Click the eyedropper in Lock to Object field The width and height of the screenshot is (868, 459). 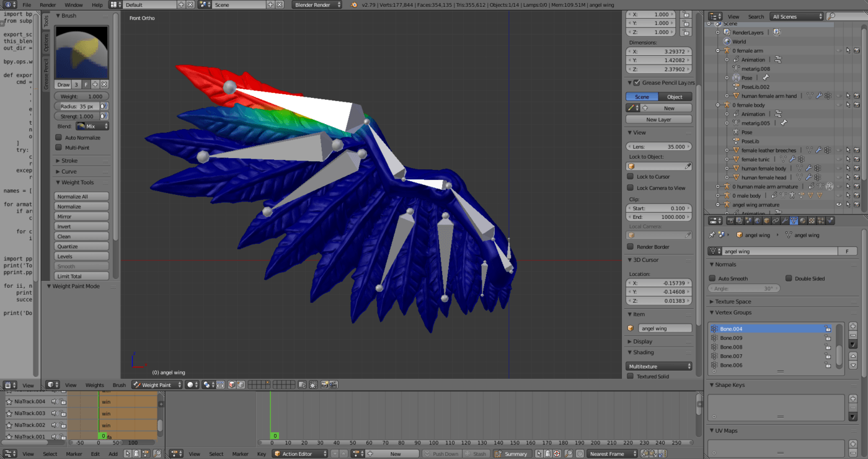(x=688, y=166)
